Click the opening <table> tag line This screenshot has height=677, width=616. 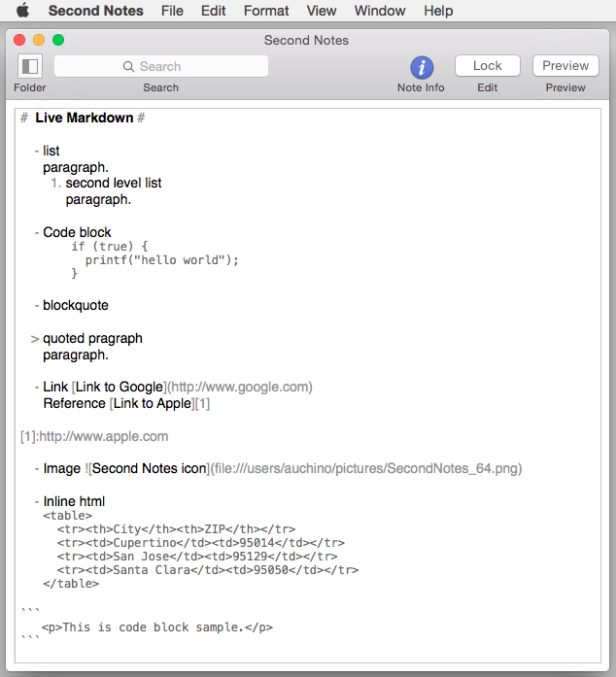tap(67, 516)
